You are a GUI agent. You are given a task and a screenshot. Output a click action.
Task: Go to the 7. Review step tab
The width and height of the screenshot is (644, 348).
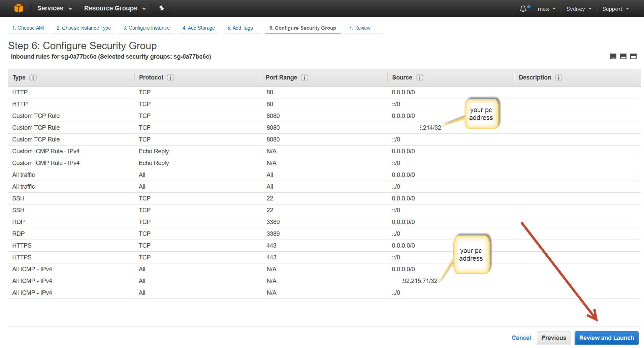point(359,28)
